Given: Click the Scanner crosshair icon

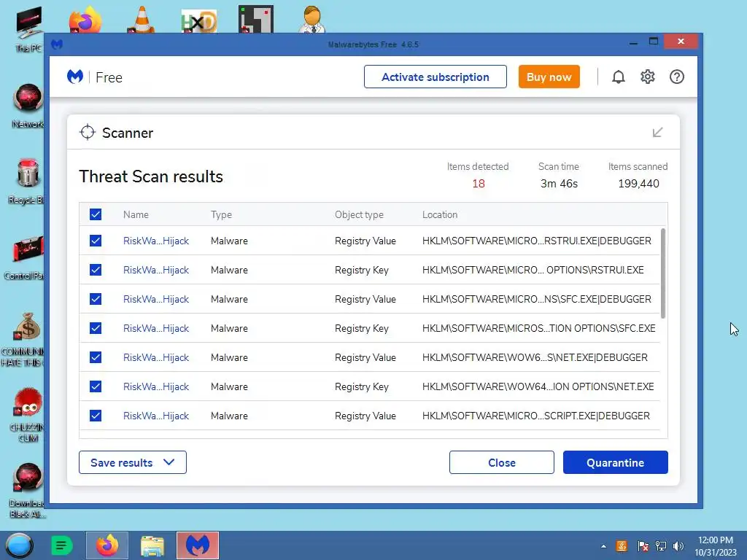Looking at the screenshot, I should tap(88, 133).
